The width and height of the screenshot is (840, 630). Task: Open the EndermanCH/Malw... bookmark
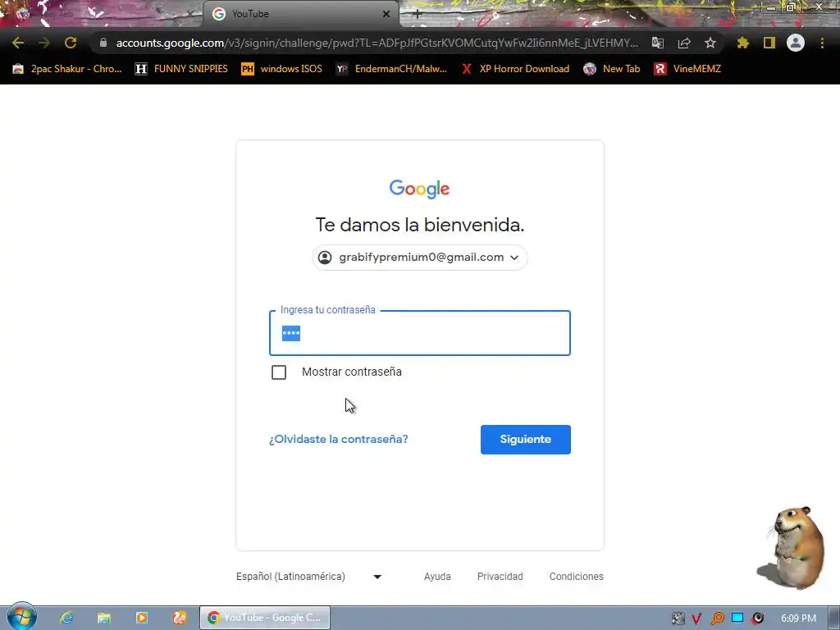point(391,69)
